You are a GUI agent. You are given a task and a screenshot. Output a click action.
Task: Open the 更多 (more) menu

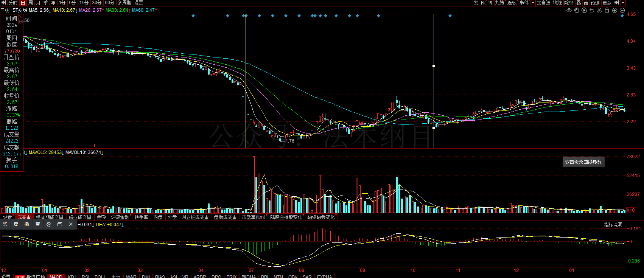coord(607,3)
